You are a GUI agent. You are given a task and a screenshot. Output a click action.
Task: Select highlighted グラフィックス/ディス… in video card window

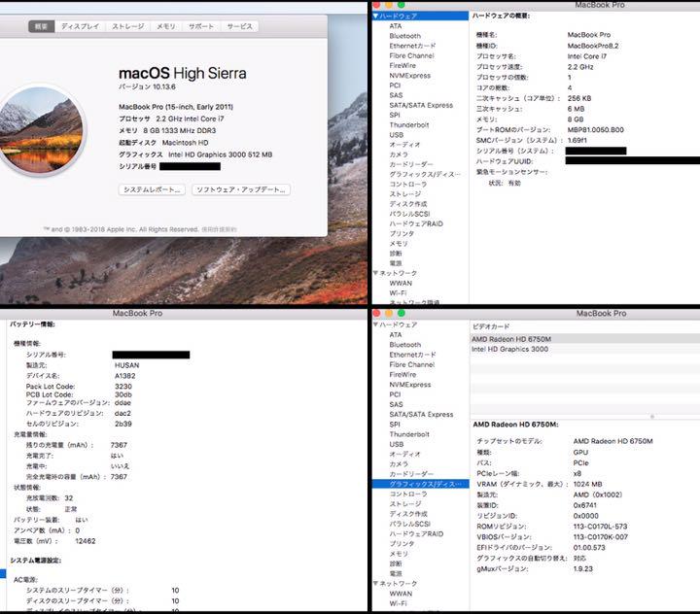coord(421,484)
